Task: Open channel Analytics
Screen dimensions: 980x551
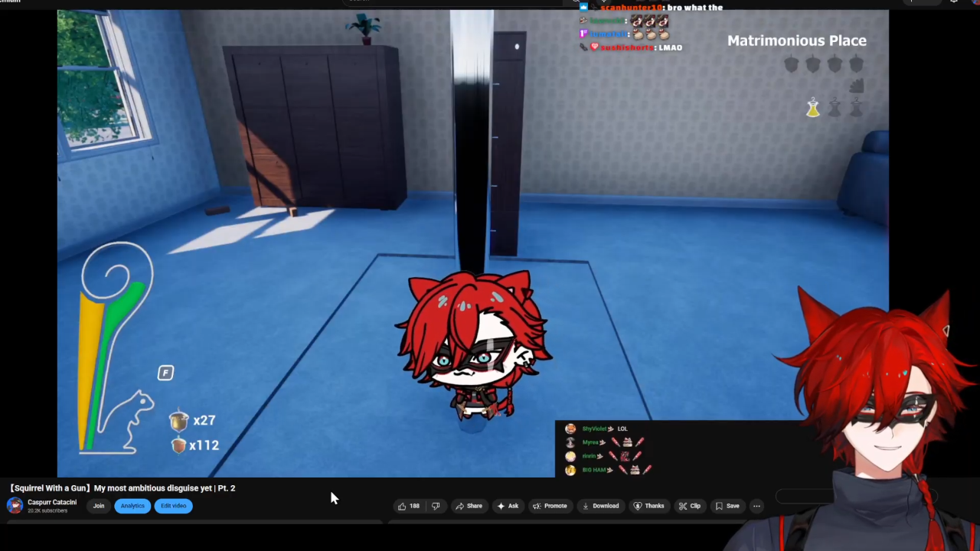Action: (x=132, y=506)
